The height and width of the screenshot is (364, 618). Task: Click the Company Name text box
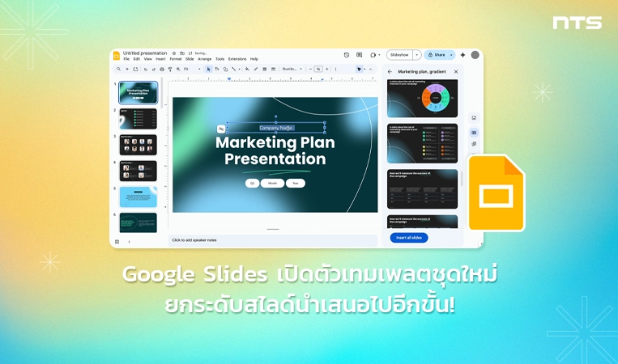tap(276, 128)
